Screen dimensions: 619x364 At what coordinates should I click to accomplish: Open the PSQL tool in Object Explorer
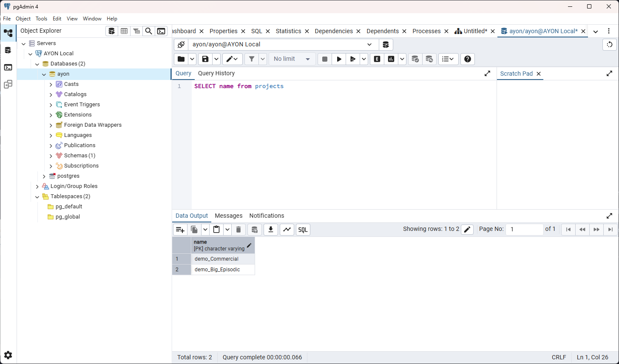(x=161, y=31)
